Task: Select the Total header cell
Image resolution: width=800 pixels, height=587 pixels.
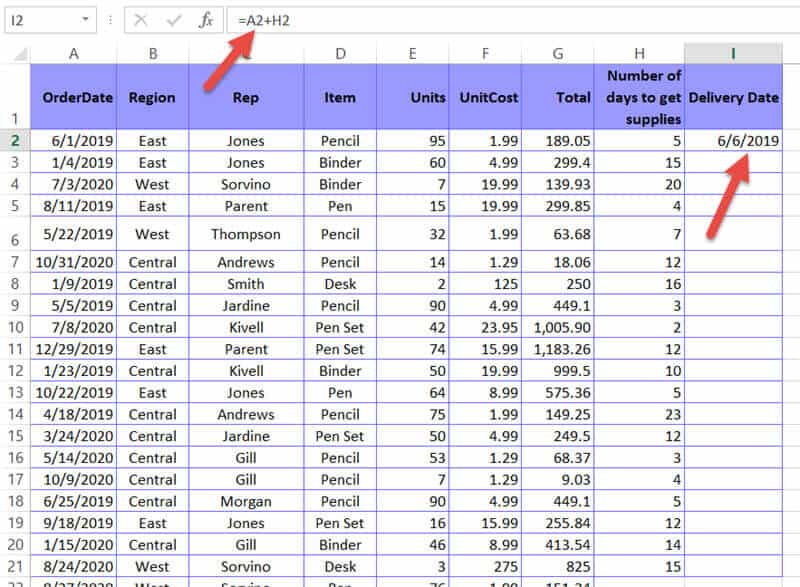Action: (x=558, y=97)
